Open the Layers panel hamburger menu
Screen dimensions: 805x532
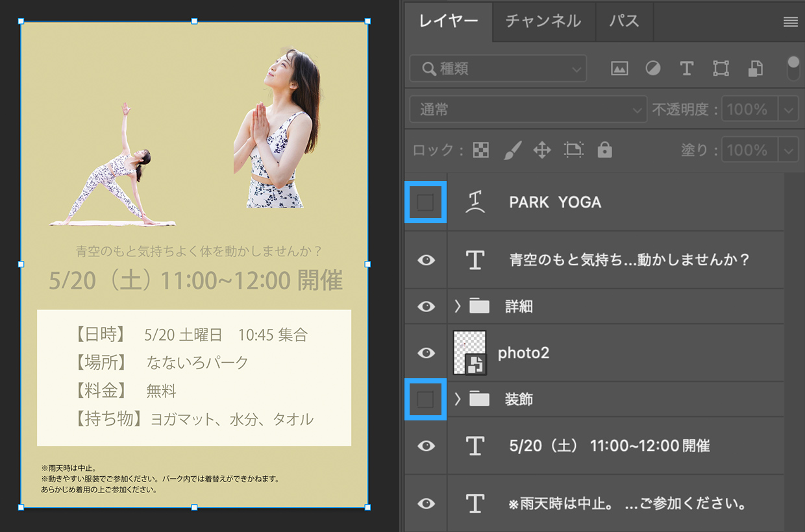790,22
